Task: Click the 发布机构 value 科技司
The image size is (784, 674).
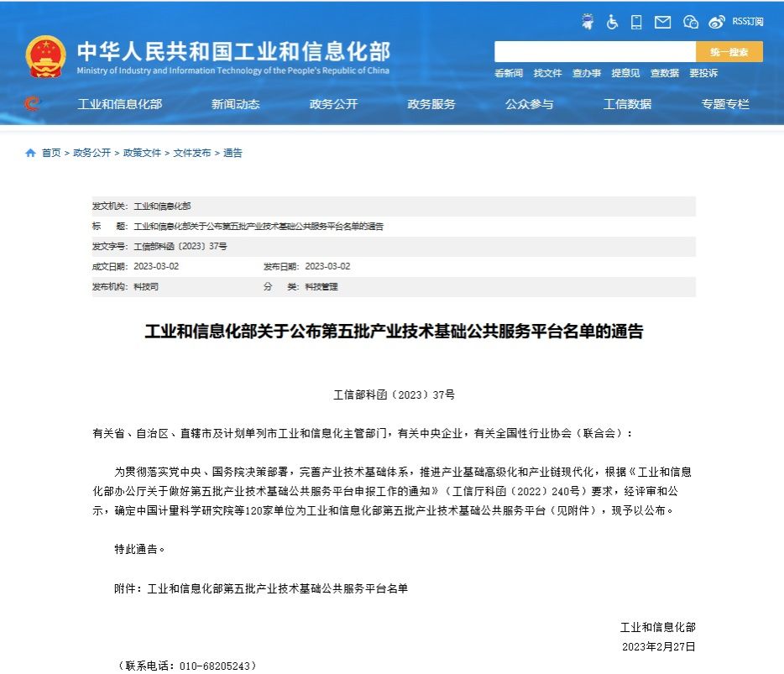Action: pyautogui.click(x=146, y=287)
